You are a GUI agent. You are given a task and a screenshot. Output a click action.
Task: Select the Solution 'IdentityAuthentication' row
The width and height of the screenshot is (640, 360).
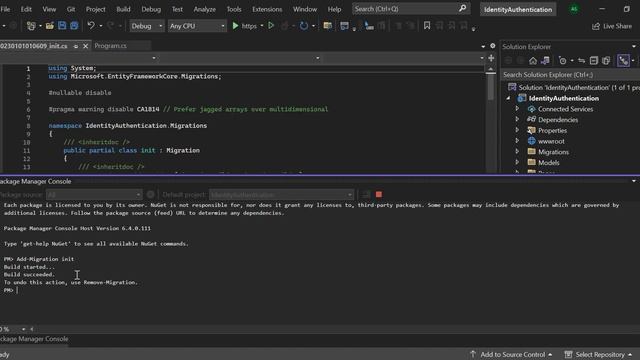pos(573,87)
